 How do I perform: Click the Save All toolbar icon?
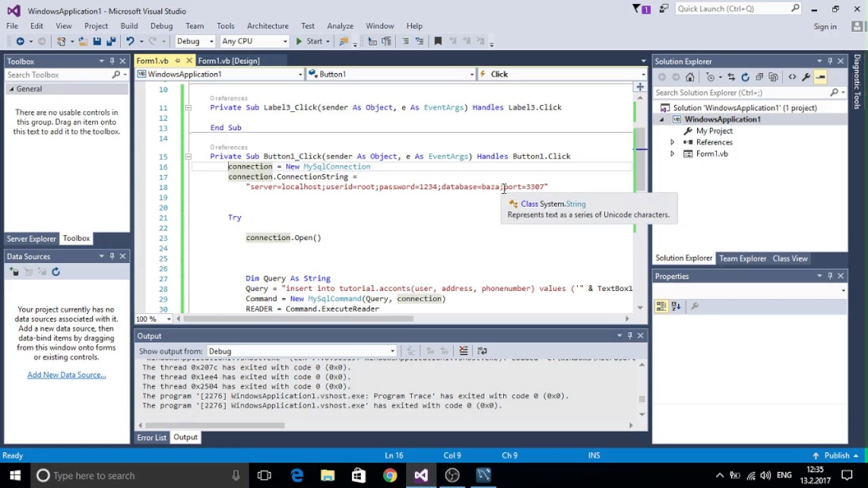click(110, 41)
